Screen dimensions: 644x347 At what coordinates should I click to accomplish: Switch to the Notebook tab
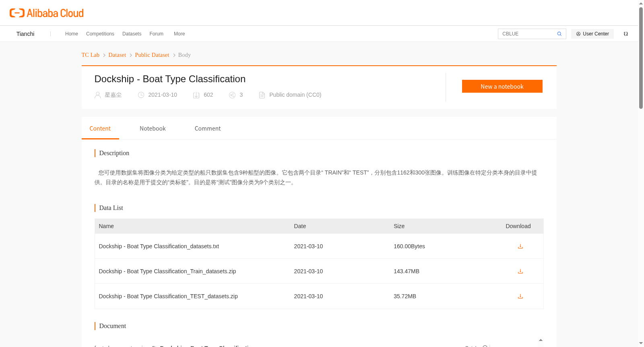tap(153, 129)
